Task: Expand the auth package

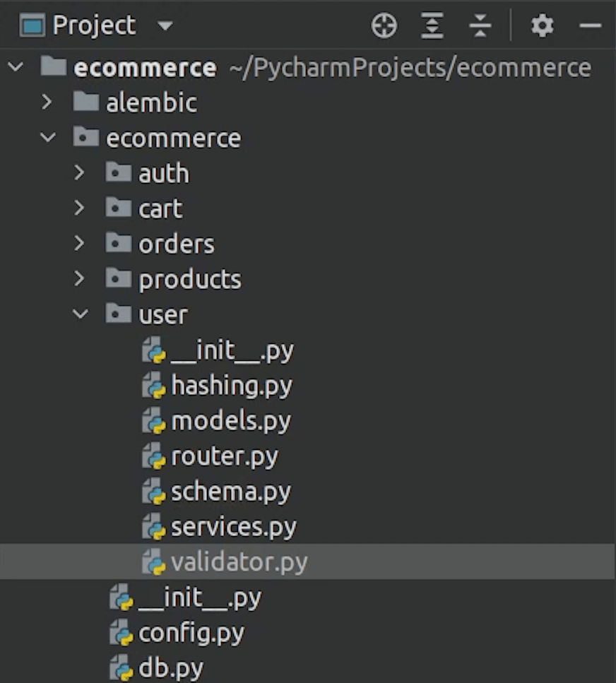Action: [80, 173]
